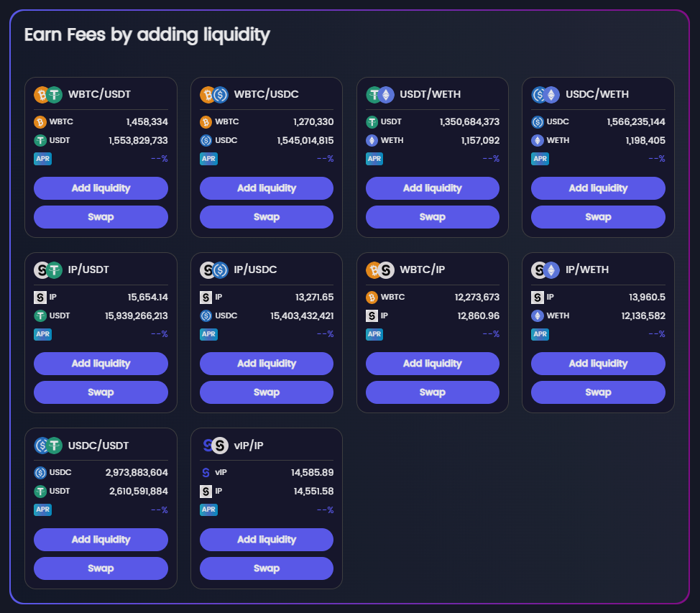The height and width of the screenshot is (613, 700).
Task: Swap in the WBTC/USDC pool
Action: (267, 217)
